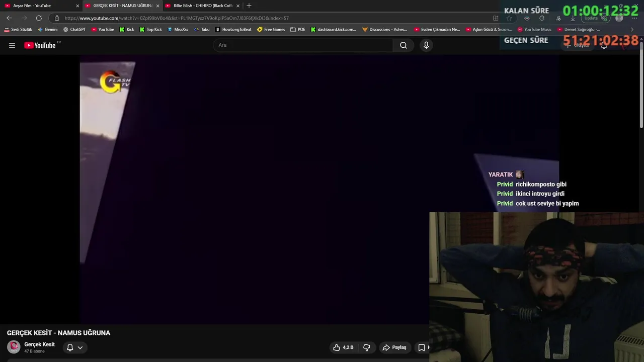Open the glasses extension icon in toolbar
644x362 pixels.
(x=527, y=18)
